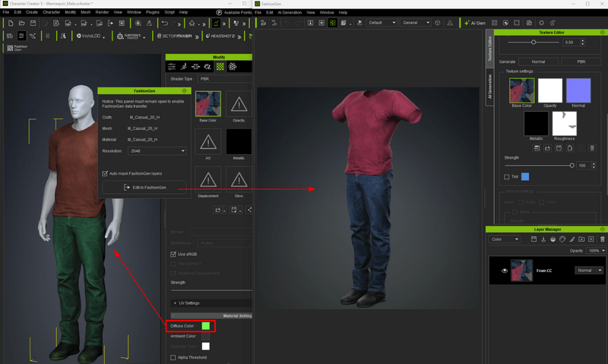The height and width of the screenshot is (364, 608).
Task: Click Undo in Character Creator toolbar
Action: click(x=164, y=24)
